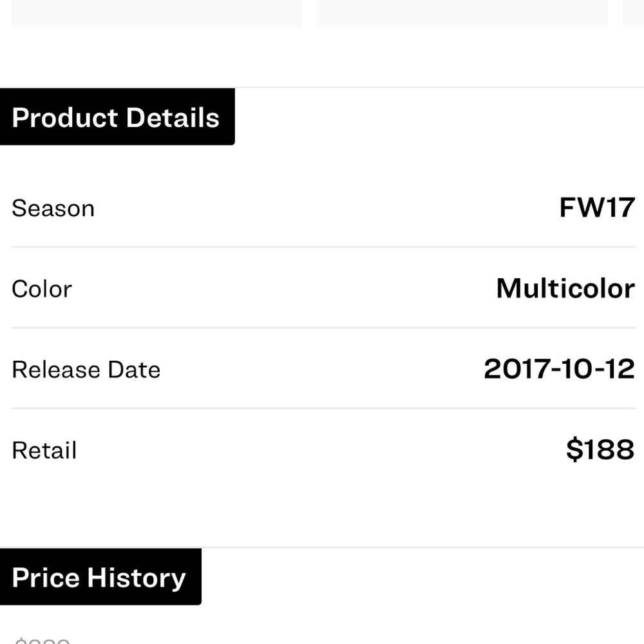
Task: Select the Retail label
Action: click(44, 450)
